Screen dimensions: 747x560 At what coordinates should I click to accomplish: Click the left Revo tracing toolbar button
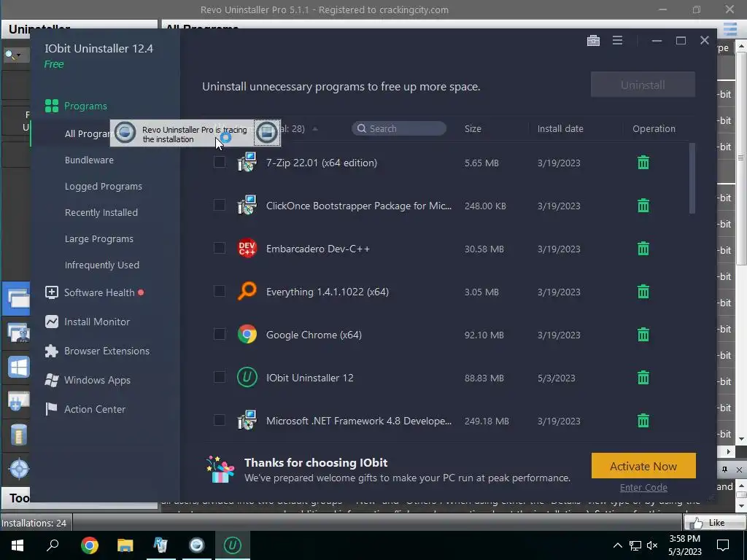[x=125, y=133]
